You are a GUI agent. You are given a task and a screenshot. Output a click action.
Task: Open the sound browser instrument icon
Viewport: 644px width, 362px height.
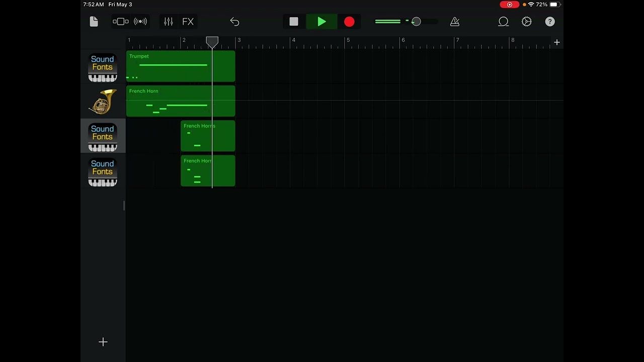140,22
